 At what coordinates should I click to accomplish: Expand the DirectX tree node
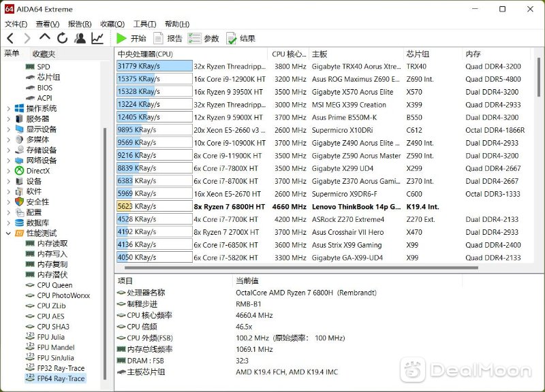[8, 171]
